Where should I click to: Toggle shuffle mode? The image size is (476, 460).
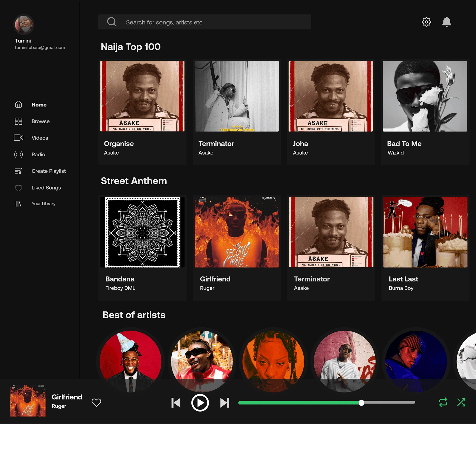coord(461,402)
